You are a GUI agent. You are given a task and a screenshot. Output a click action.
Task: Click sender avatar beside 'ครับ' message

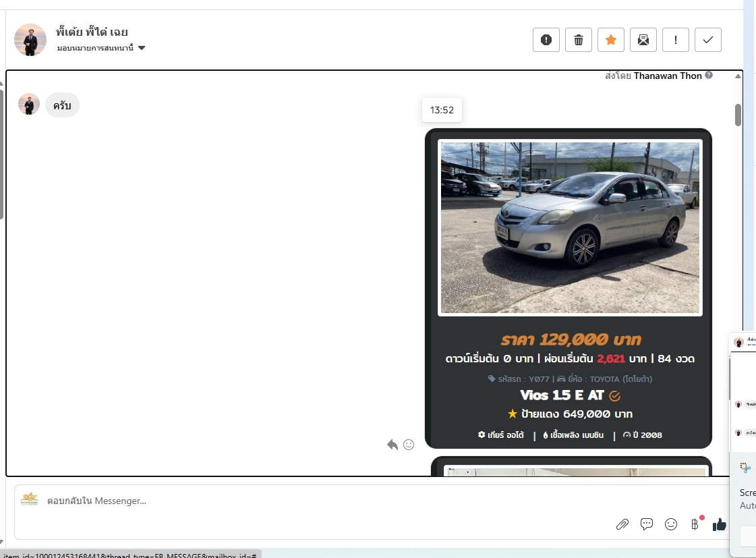(29, 104)
